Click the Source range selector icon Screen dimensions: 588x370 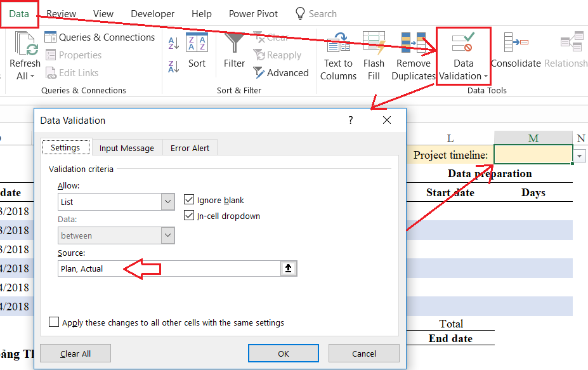(289, 268)
